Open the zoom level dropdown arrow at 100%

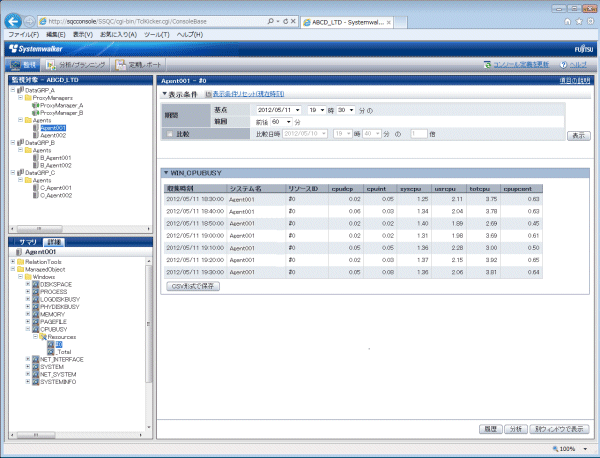585,449
